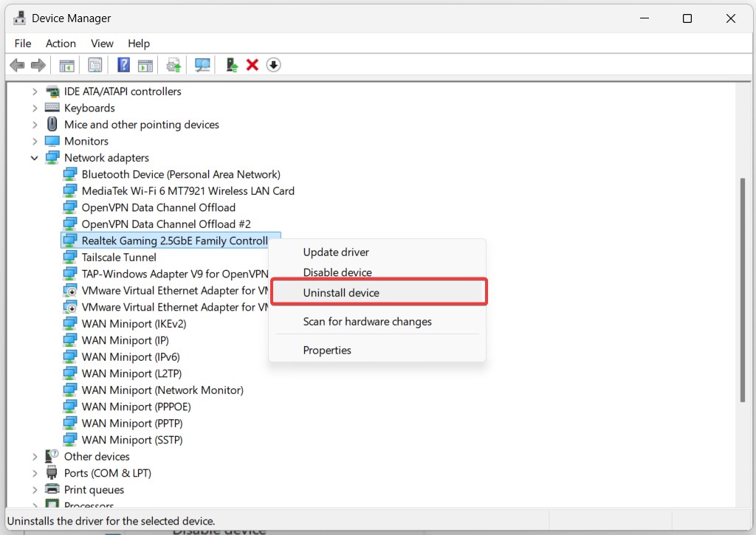Expand the Print queues node

35,490
